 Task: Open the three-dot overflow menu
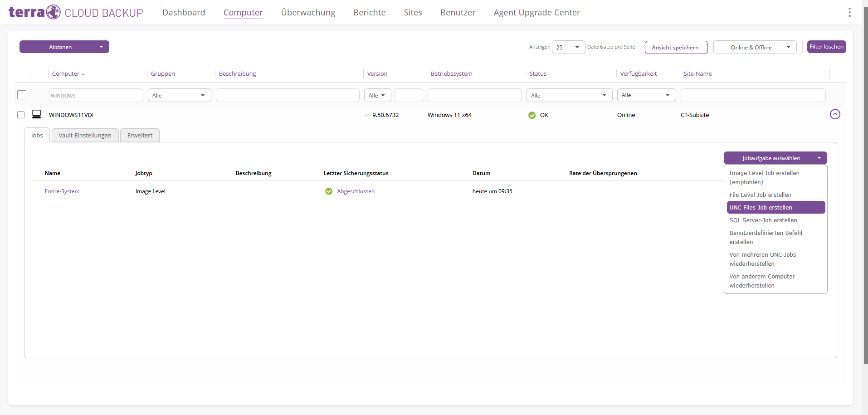[x=849, y=12]
